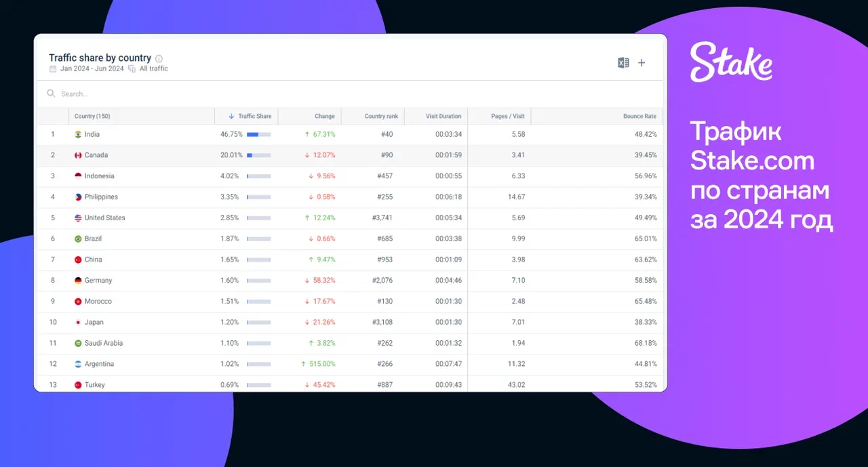The image size is (868, 467).
Task: Open the China country name
Action: coord(94,260)
